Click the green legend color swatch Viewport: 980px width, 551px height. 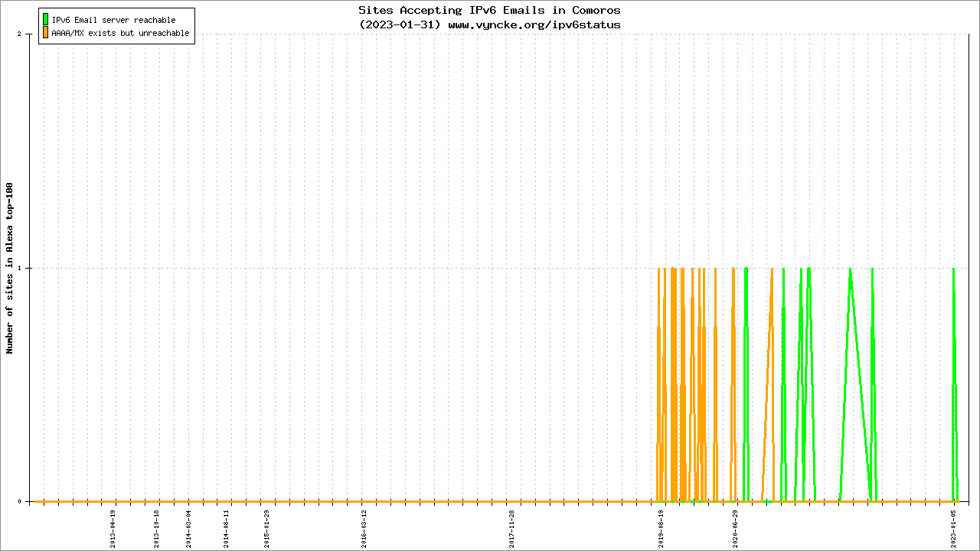pos(46,20)
